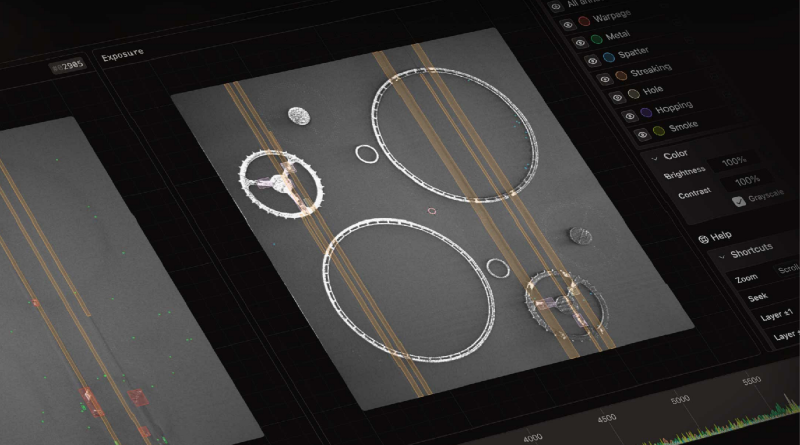Click the Contrast 100% value field
This screenshot has height=445, width=800.
[x=746, y=181]
